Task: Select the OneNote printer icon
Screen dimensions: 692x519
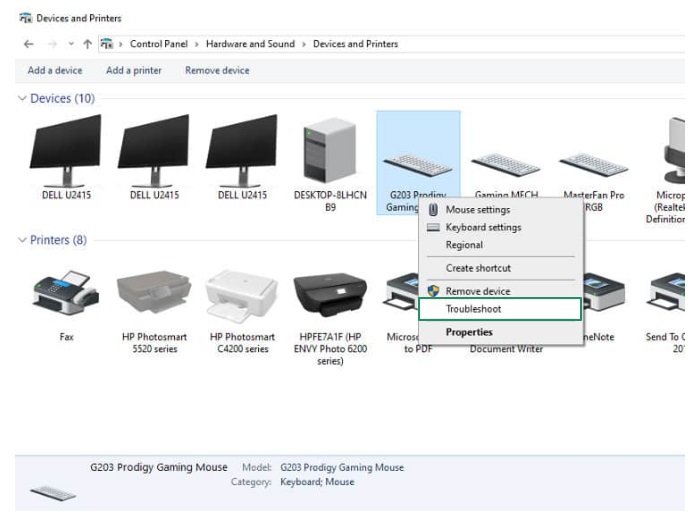Action: (x=605, y=291)
